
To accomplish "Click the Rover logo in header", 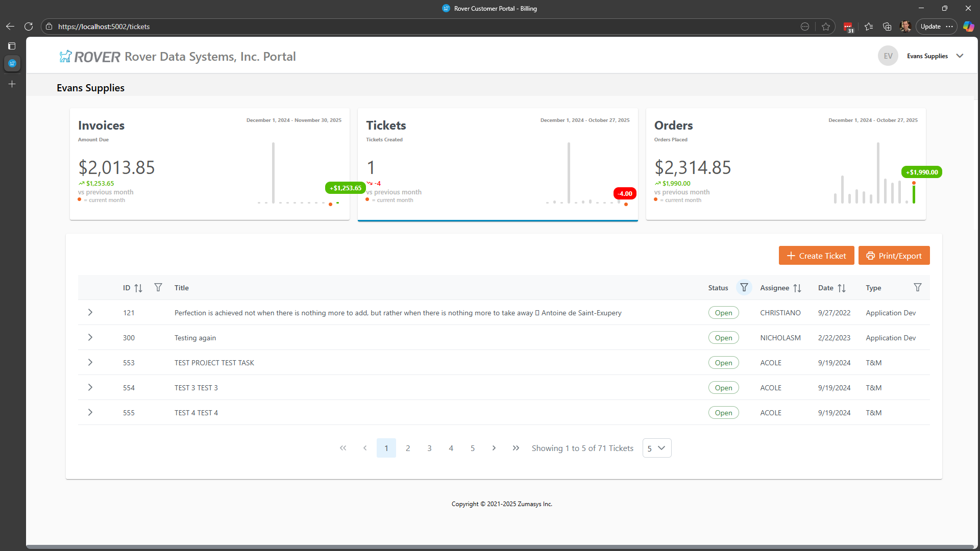I will point(90,57).
